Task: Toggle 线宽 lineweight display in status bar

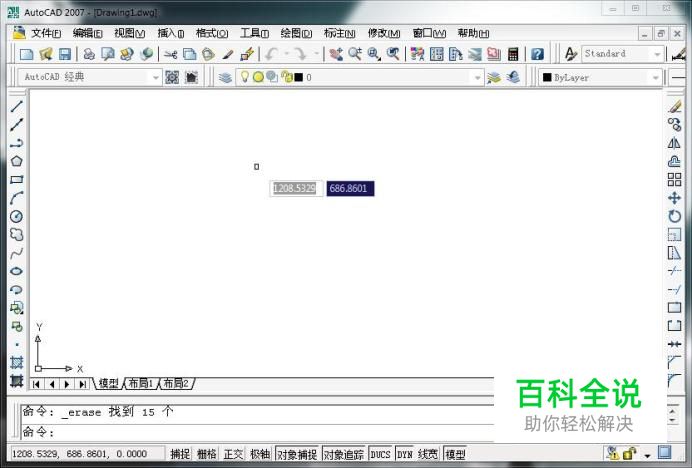Action: (x=428, y=454)
